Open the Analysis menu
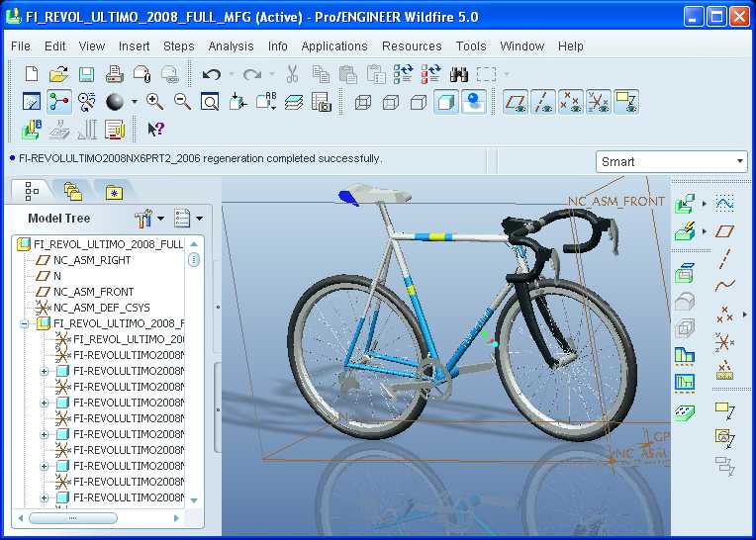 click(x=231, y=45)
